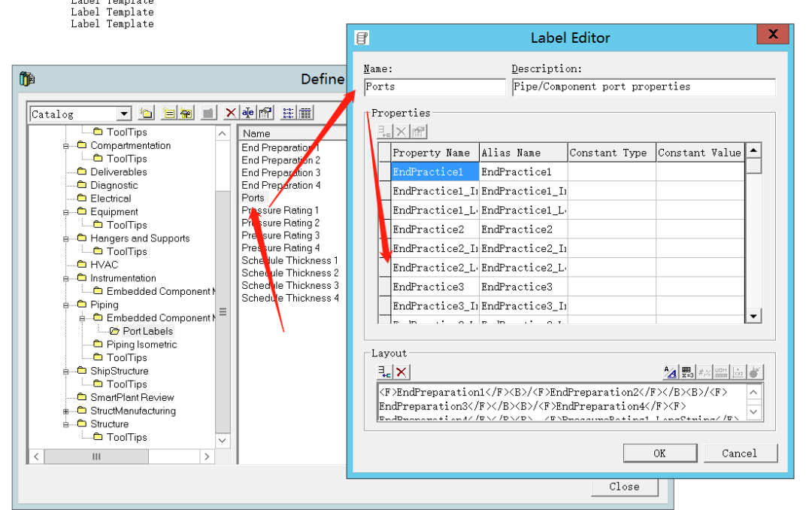Click the grayed-out folder icon in Define toolbar
The width and height of the screenshot is (812, 510).
208,113
